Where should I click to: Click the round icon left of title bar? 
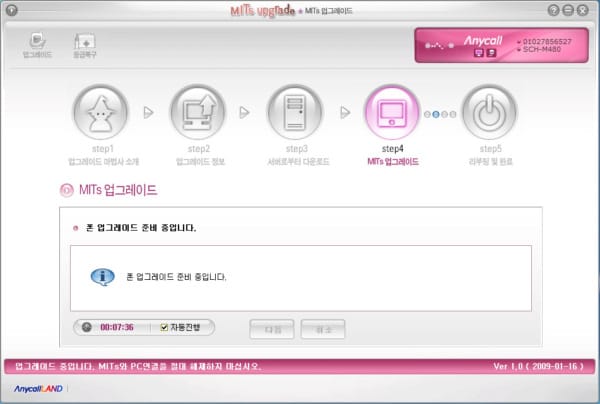(12, 10)
